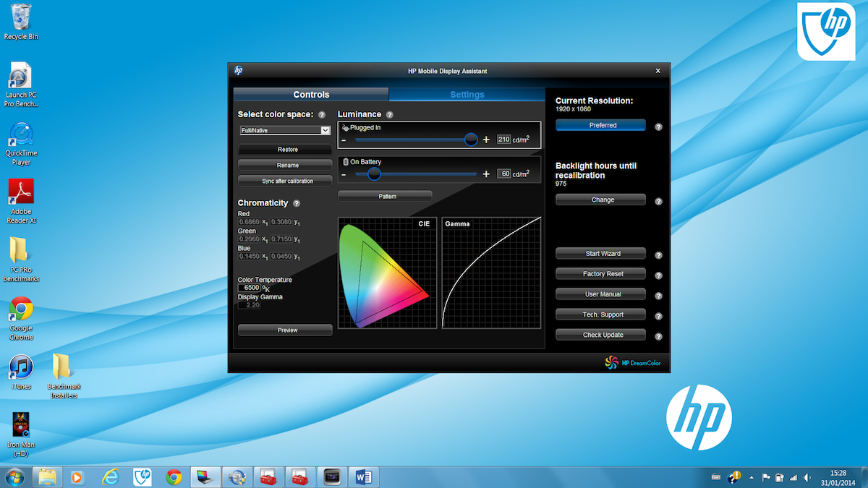Click help icon next to Check Update

point(659,336)
